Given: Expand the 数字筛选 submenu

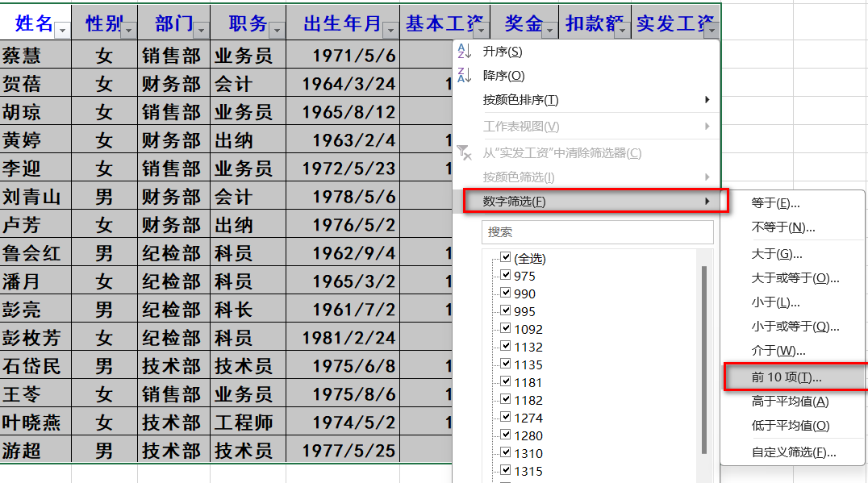Looking at the screenshot, I should click(x=595, y=201).
